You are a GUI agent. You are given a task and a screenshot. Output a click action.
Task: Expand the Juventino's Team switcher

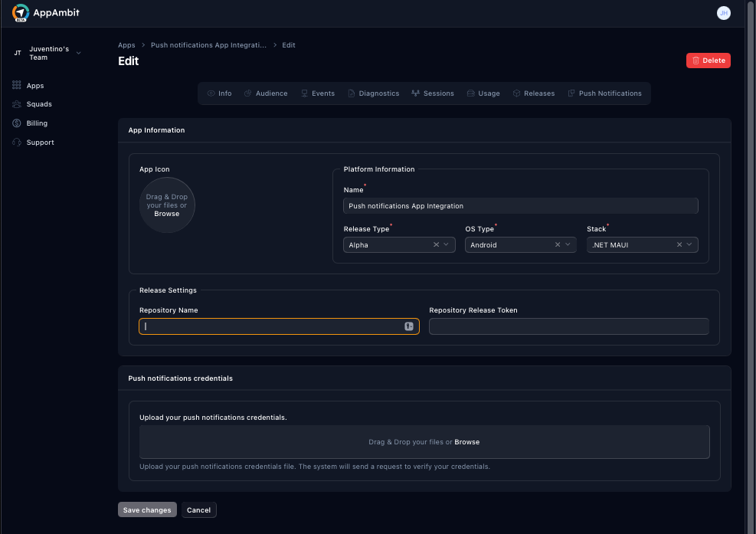(x=78, y=53)
